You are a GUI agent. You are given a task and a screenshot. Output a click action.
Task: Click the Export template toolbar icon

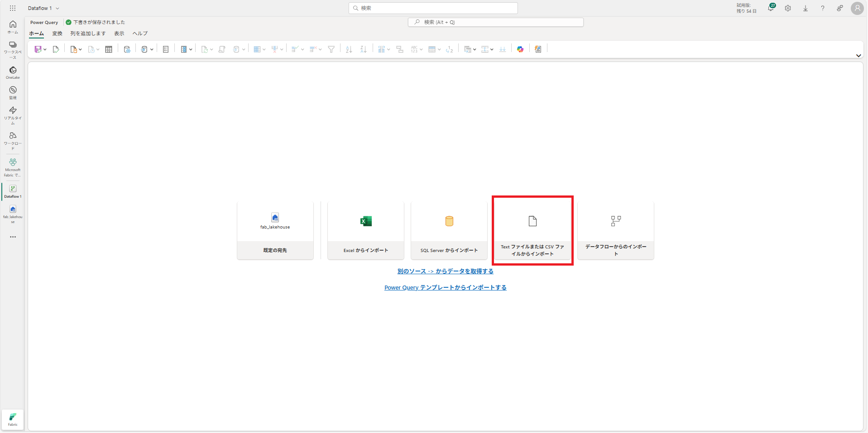(x=538, y=49)
